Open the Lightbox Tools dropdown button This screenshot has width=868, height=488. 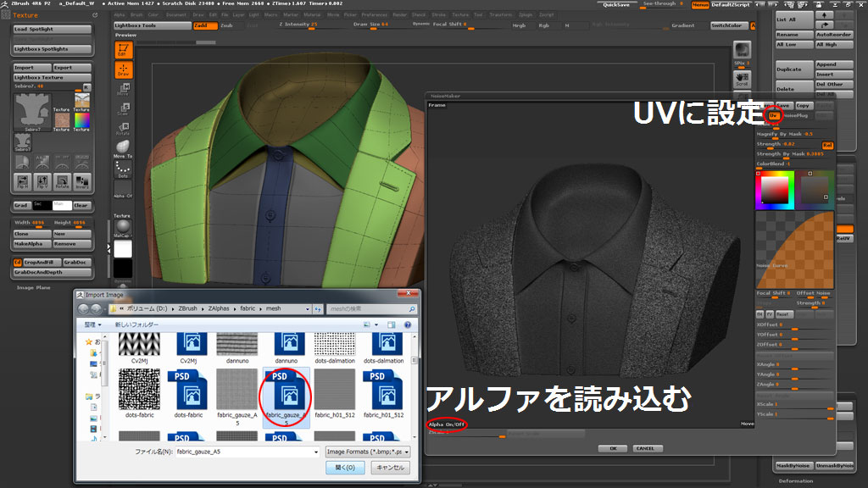click(153, 25)
